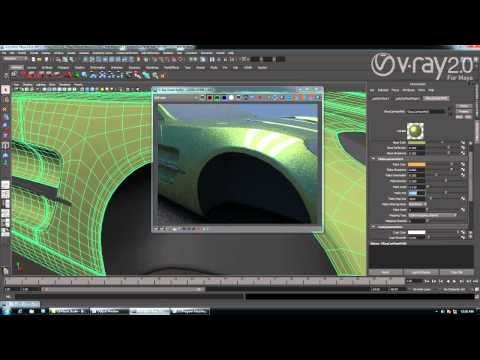This screenshot has height=360, width=480.
Task: Show green channel in V-Ray frame buffer
Action: coord(217,98)
